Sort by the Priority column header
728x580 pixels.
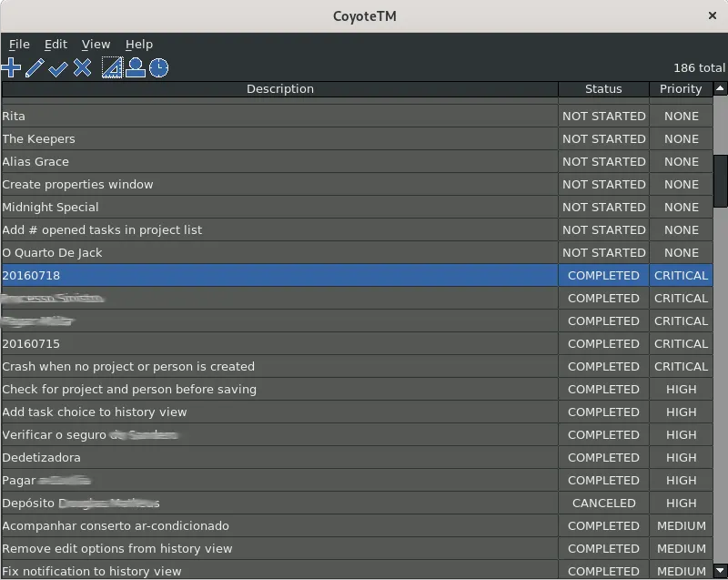point(681,88)
